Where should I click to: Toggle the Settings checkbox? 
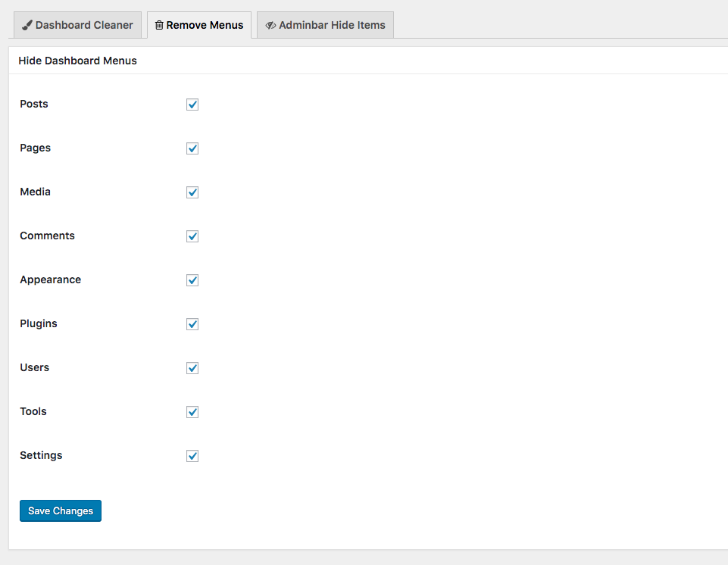point(192,456)
